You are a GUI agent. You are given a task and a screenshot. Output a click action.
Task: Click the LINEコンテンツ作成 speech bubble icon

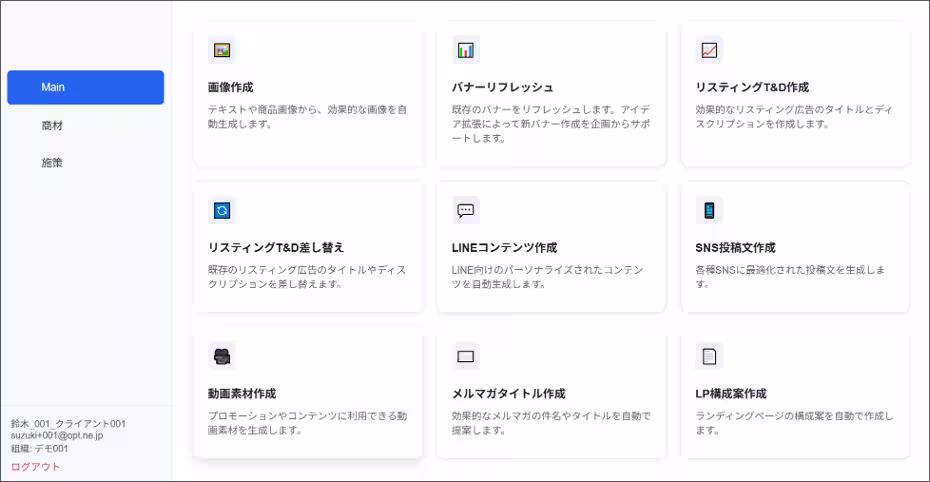pos(466,210)
